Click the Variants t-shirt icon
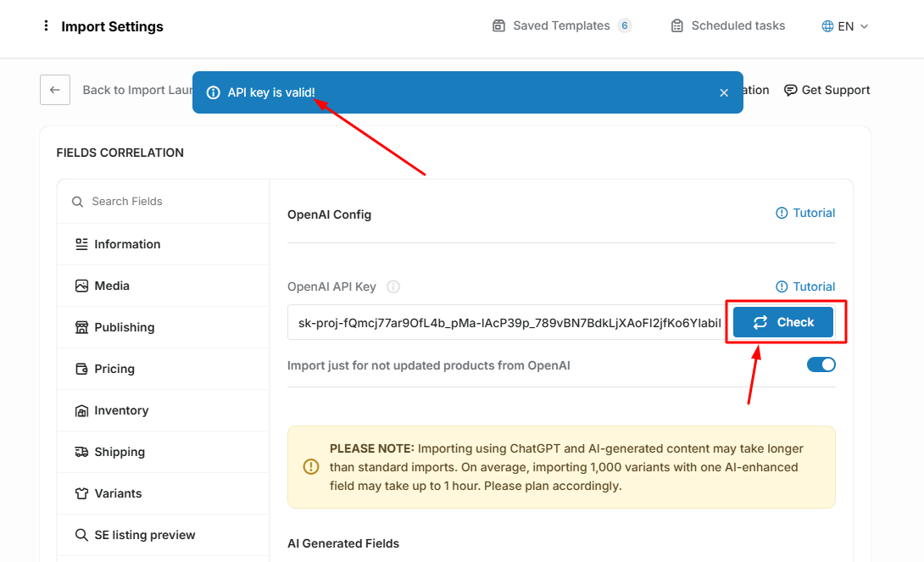This screenshot has width=924, height=562. pyautogui.click(x=81, y=493)
